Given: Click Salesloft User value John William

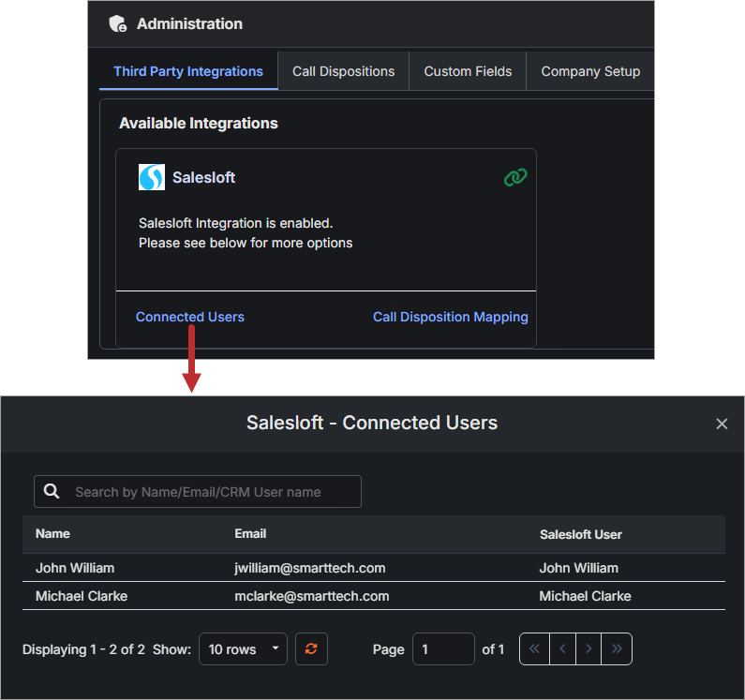Looking at the screenshot, I should tap(579, 568).
